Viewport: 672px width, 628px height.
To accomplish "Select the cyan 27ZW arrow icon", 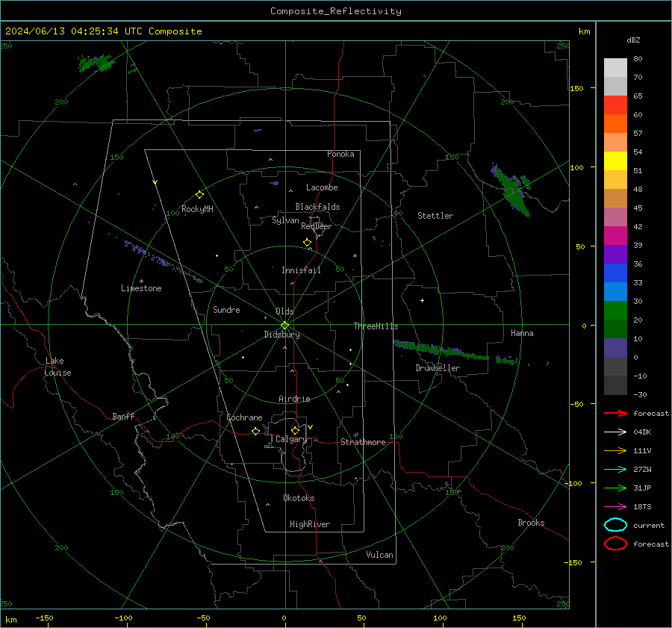I will pos(615,470).
